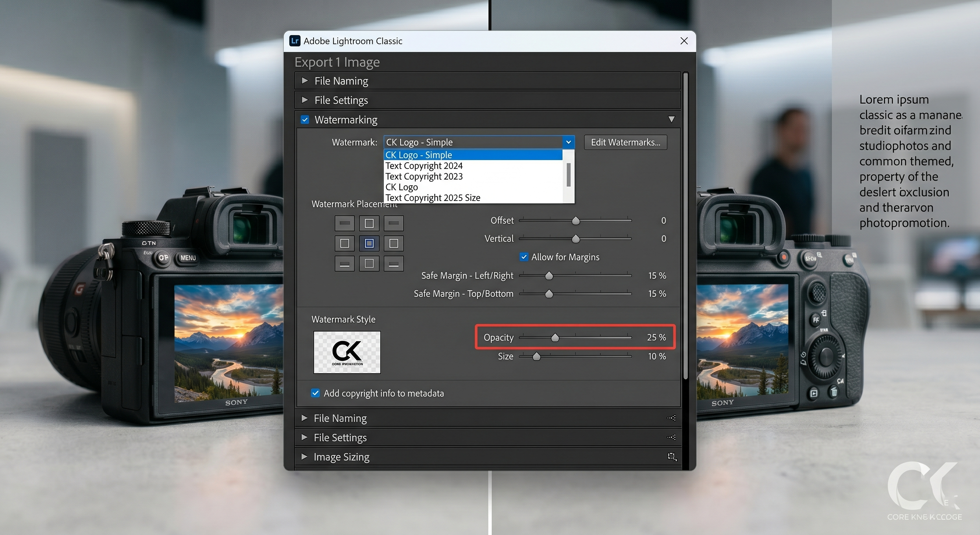
Task: Click the icon at right of Image Sizing row
Action: pyautogui.click(x=672, y=457)
